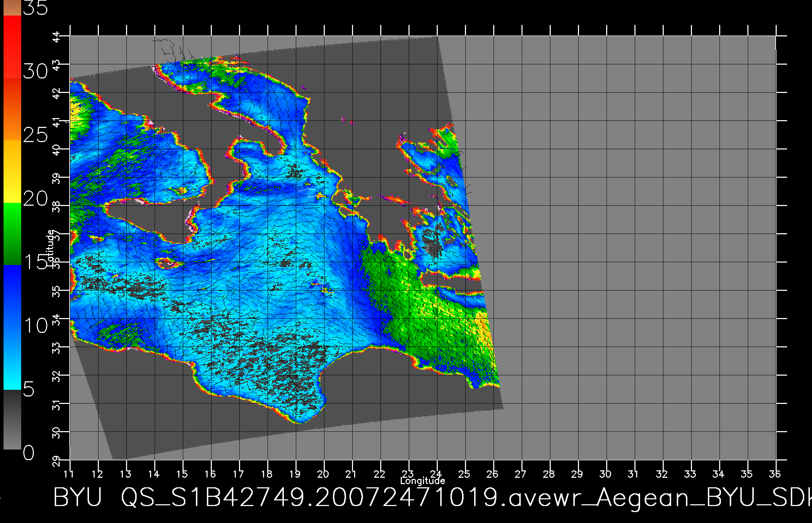The width and height of the screenshot is (812, 523).
Task: Click the colorbar label 35
Action: coord(35,8)
